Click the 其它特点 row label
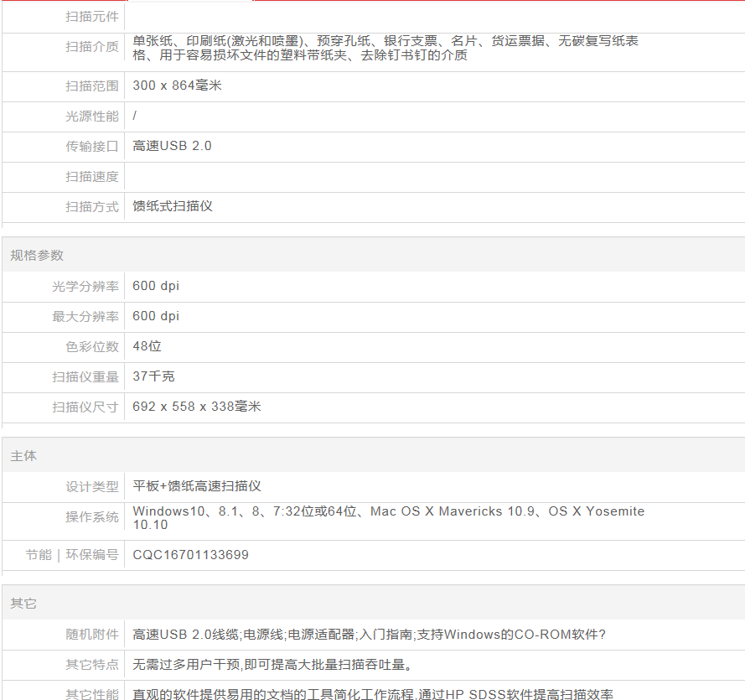 [x=92, y=665]
